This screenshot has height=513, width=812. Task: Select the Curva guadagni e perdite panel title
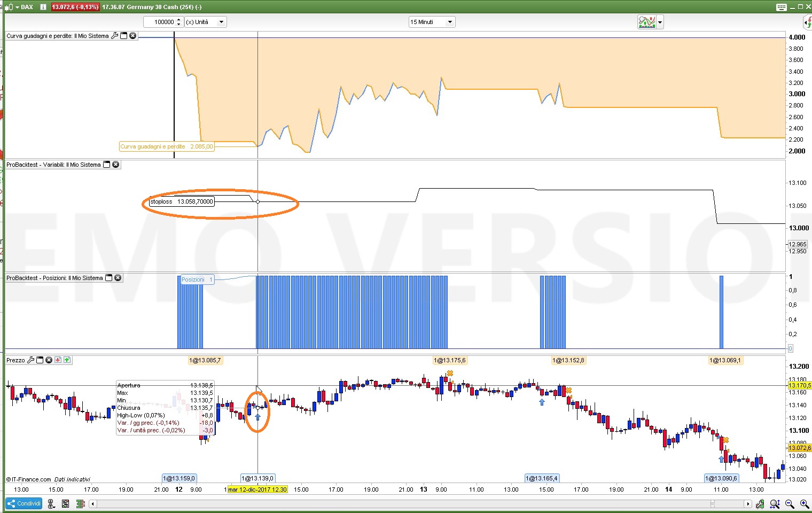pyautogui.click(x=58, y=36)
